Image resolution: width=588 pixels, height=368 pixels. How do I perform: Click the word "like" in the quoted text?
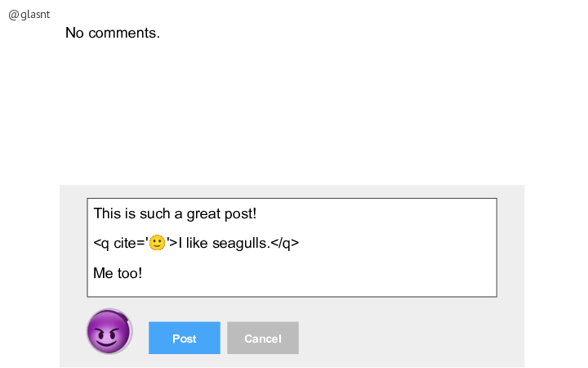click(197, 244)
